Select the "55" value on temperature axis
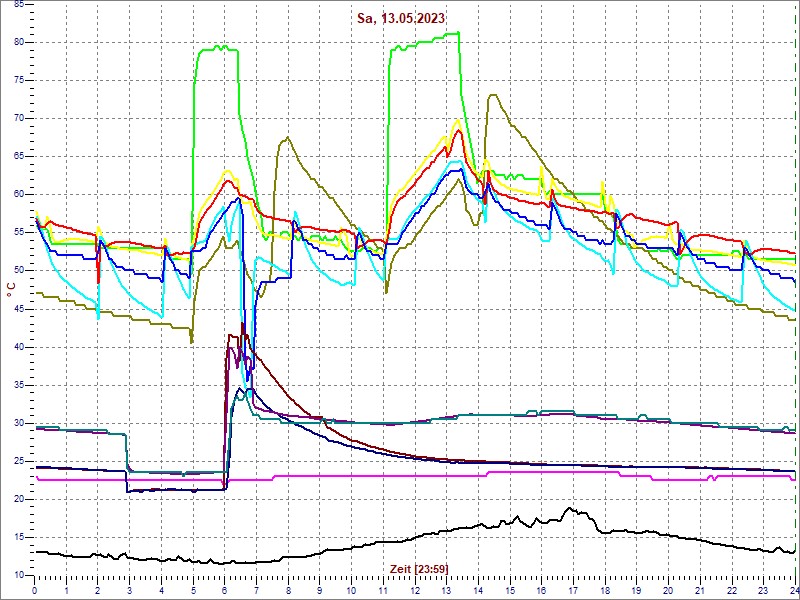Image resolution: width=800 pixels, height=600 pixels. (19, 233)
